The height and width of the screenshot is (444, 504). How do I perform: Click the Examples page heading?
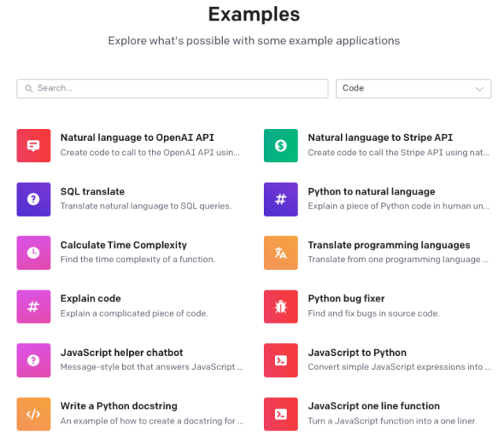tap(254, 14)
